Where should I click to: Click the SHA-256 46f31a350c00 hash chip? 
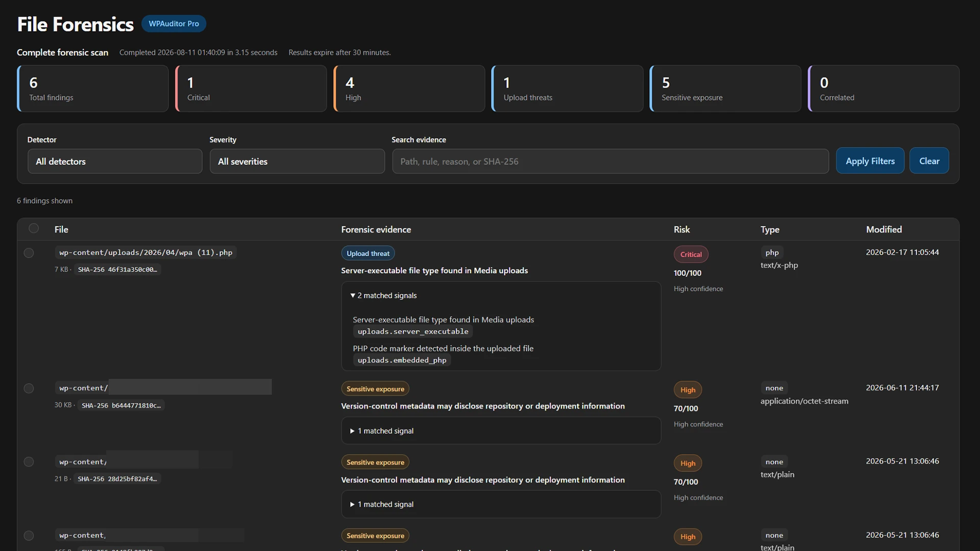tap(117, 269)
